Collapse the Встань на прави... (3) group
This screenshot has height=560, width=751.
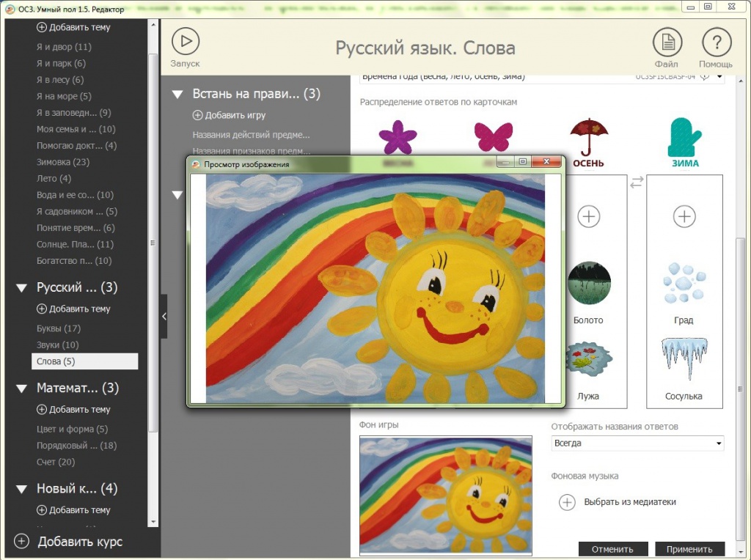pos(177,95)
